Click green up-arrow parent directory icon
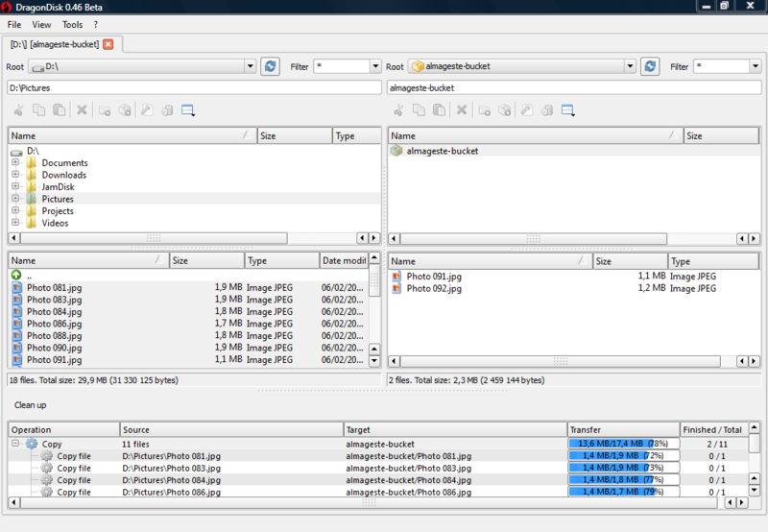The height and width of the screenshot is (532, 768). point(16,275)
